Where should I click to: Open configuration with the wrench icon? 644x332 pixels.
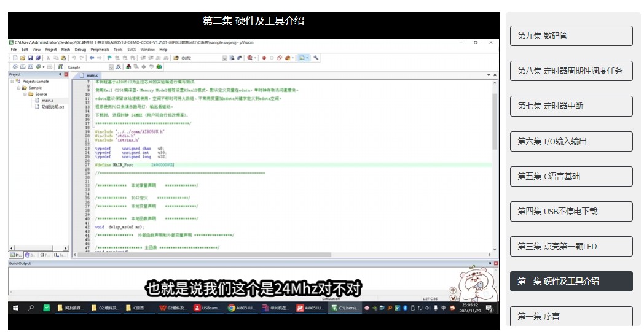click(x=316, y=58)
